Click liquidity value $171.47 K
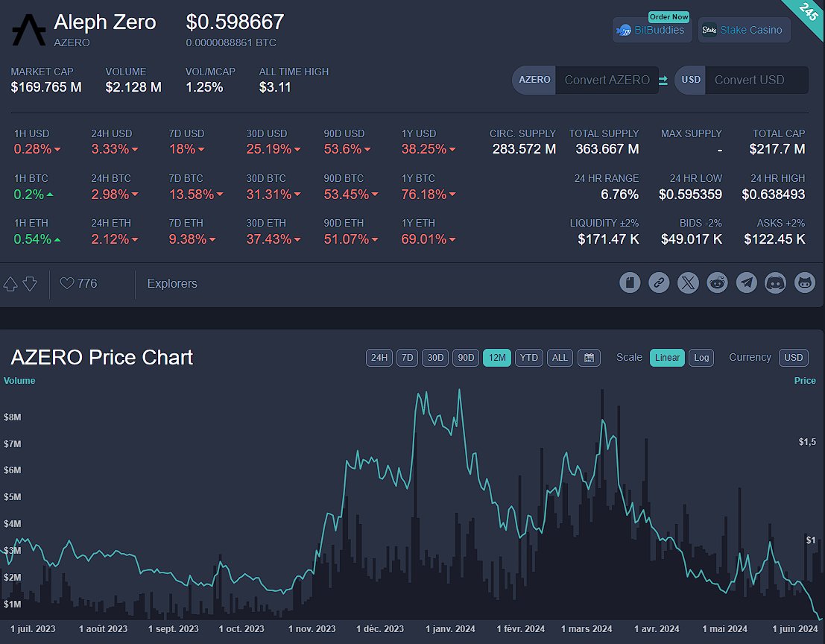The height and width of the screenshot is (644, 825). (x=608, y=239)
